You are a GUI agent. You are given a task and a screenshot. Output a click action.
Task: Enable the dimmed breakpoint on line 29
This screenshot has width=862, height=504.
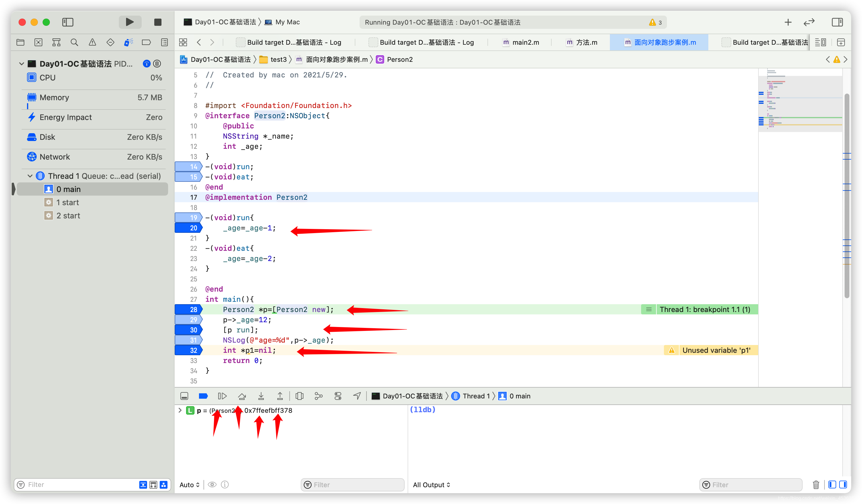coord(189,320)
